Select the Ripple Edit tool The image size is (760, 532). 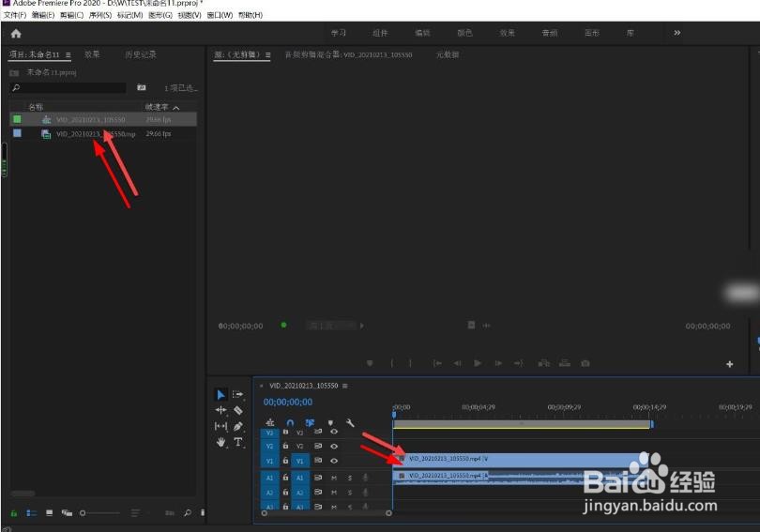point(221,410)
